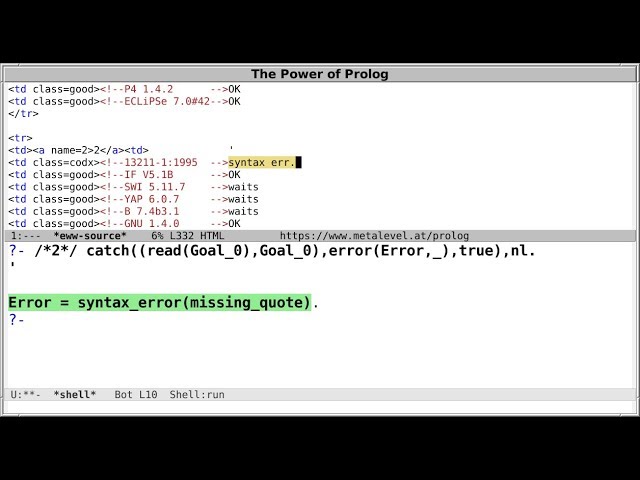Image resolution: width=640 pixels, height=480 pixels.
Task: Click '*eww-source*' buffer name in mode line
Action: (x=90, y=236)
